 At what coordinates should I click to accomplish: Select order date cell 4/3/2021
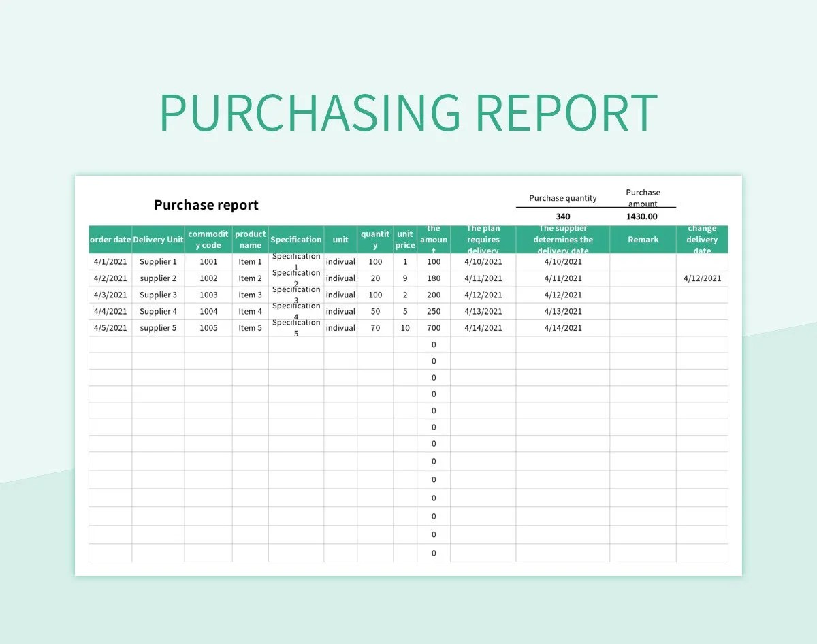point(110,295)
